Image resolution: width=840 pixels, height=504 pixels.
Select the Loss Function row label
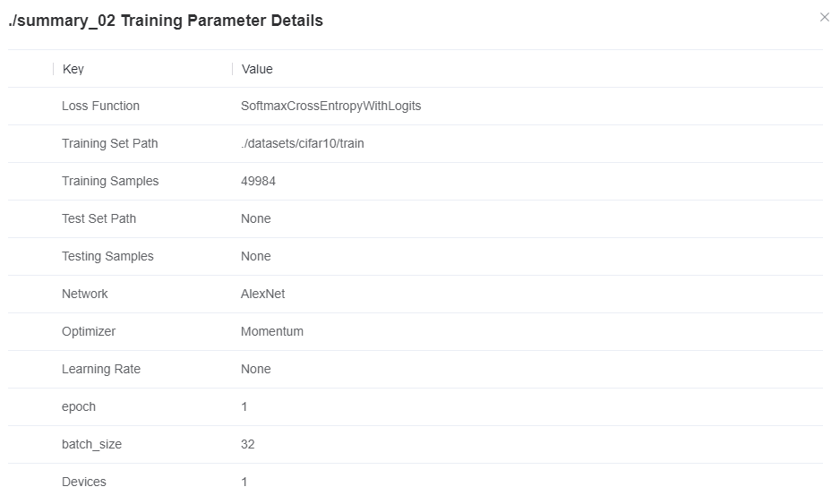(100, 106)
